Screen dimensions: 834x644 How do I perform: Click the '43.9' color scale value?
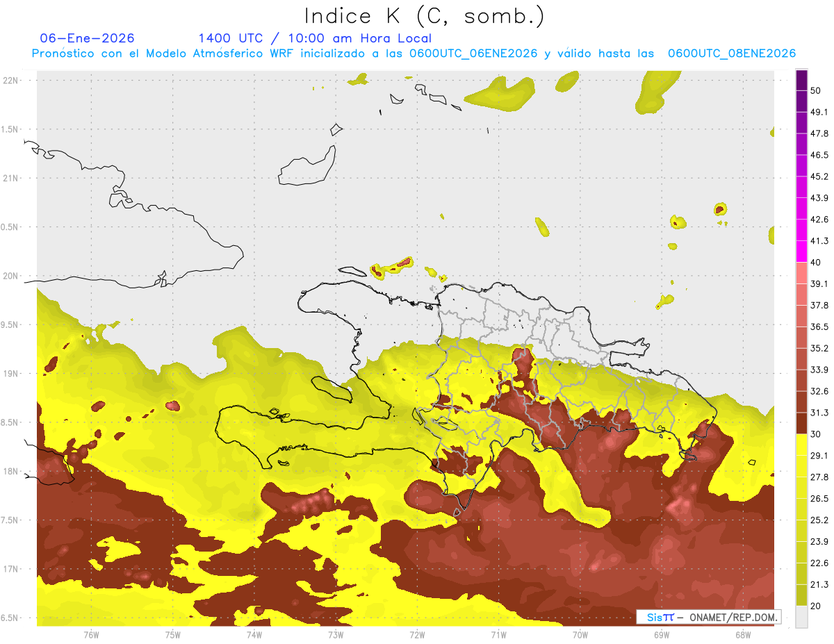point(819,198)
